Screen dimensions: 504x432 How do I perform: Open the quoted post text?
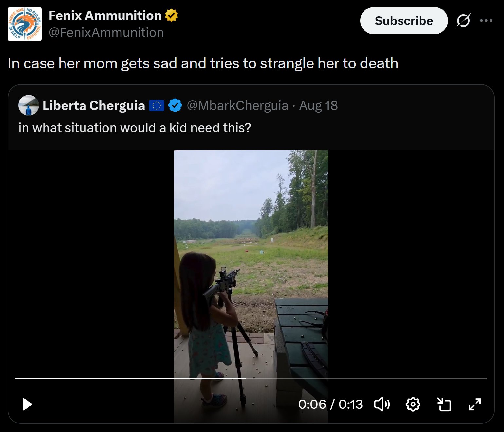[x=135, y=128]
